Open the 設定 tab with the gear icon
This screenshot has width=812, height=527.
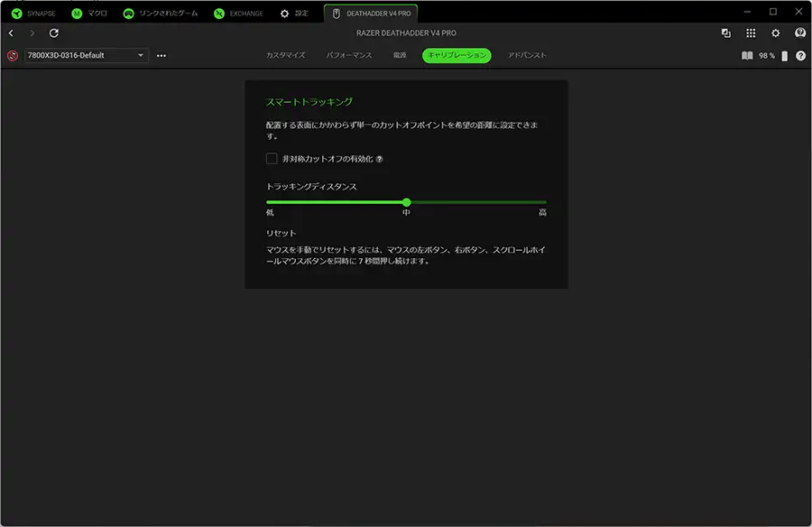click(x=293, y=14)
